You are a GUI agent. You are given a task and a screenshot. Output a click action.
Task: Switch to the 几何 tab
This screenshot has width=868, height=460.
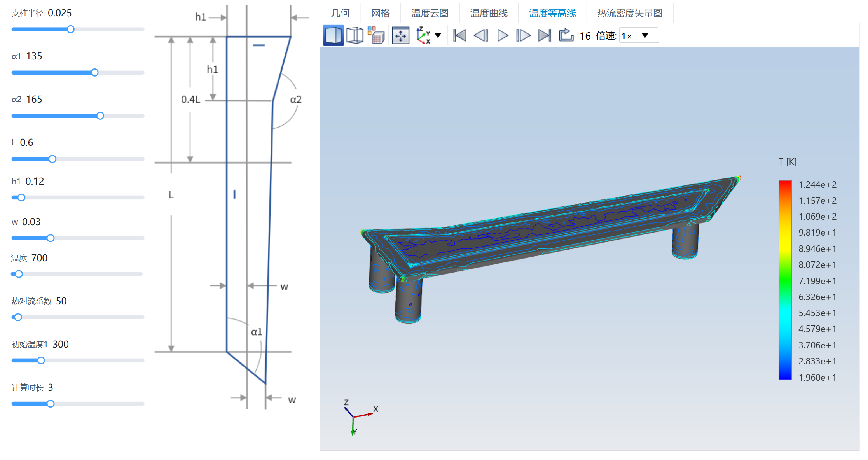tap(340, 13)
